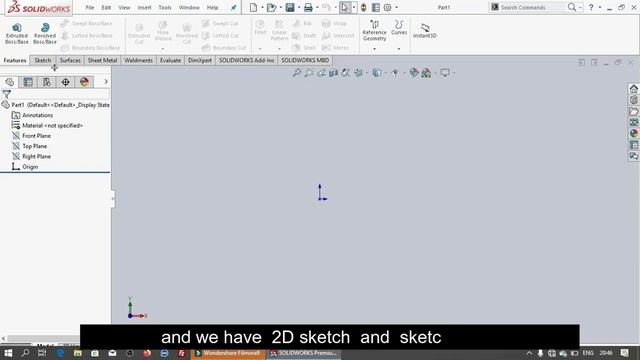640x360 pixels.
Task: Switch to the Sheet Metal tab
Action: point(102,60)
